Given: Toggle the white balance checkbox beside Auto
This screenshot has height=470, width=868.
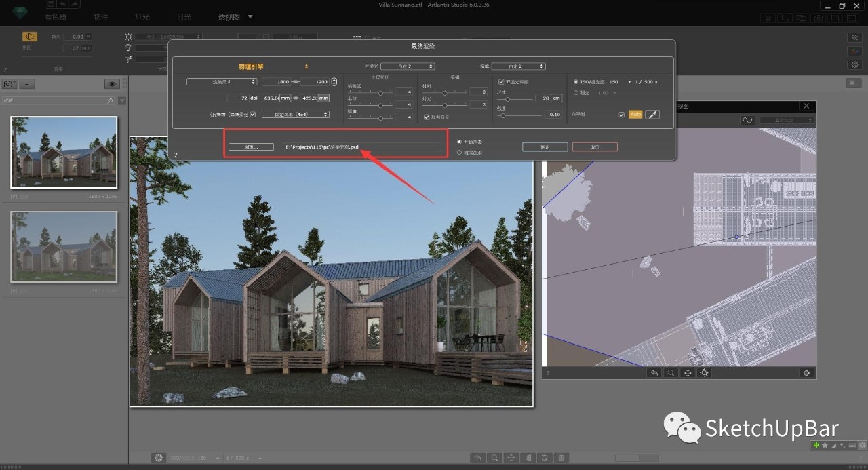Looking at the screenshot, I should tap(621, 115).
